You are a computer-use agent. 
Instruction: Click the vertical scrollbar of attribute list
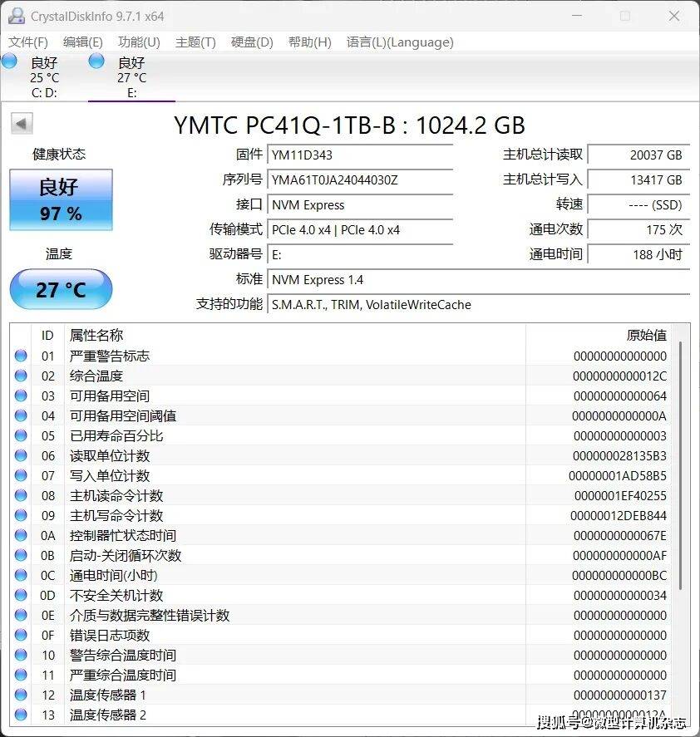(680, 465)
